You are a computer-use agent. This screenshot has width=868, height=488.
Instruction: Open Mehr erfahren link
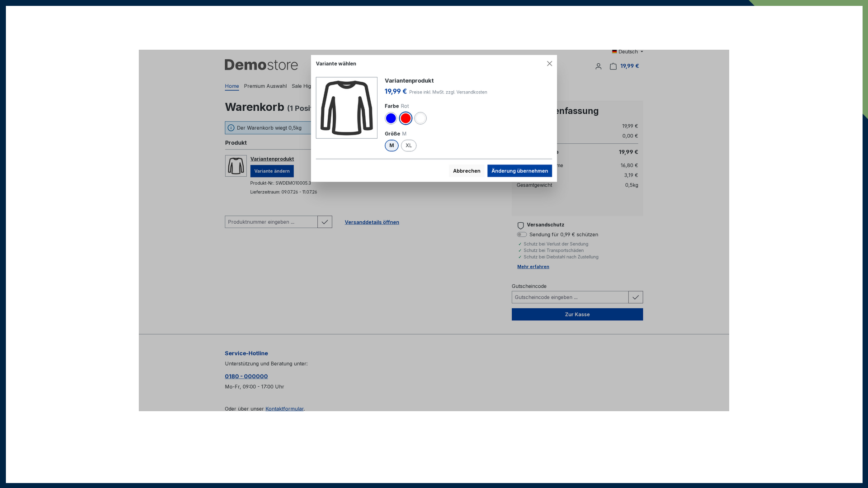pyautogui.click(x=533, y=267)
